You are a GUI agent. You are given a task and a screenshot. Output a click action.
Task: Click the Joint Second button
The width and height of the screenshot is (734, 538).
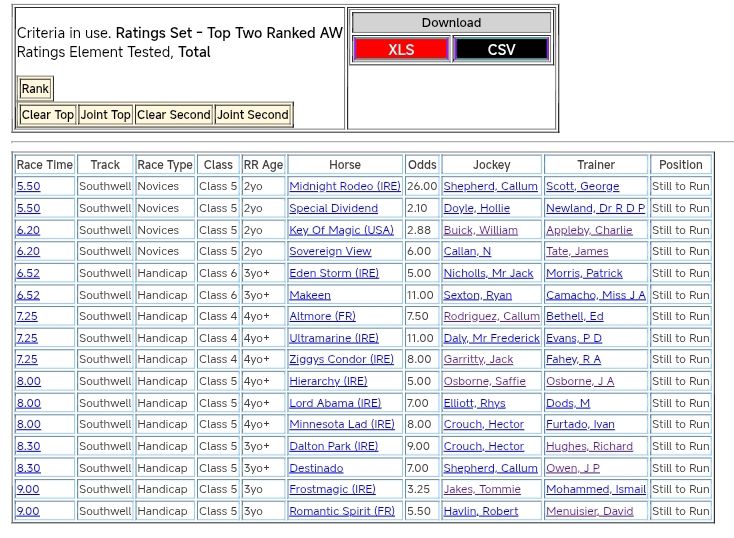[253, 115]
